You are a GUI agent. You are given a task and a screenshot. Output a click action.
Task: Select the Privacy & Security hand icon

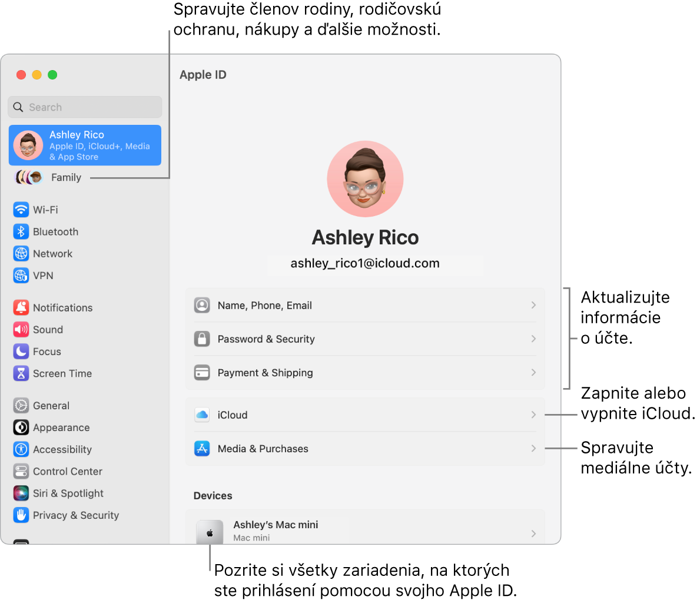coord(21,515)
